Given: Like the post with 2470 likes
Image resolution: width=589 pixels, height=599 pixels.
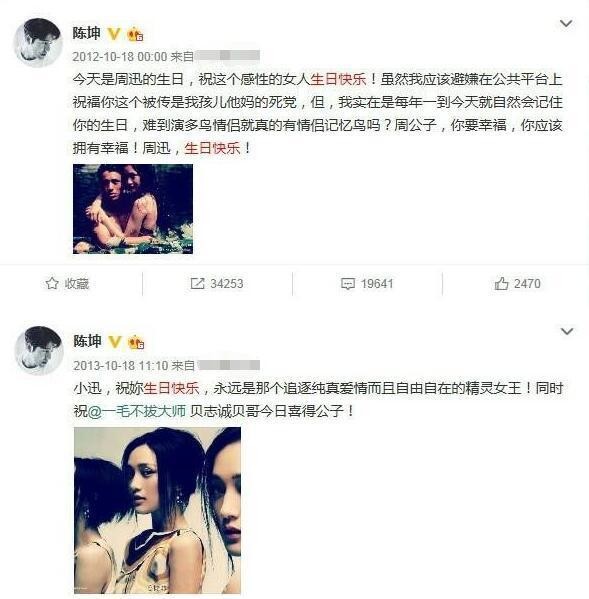Looking at the screenshot, I should click(518, 284).
